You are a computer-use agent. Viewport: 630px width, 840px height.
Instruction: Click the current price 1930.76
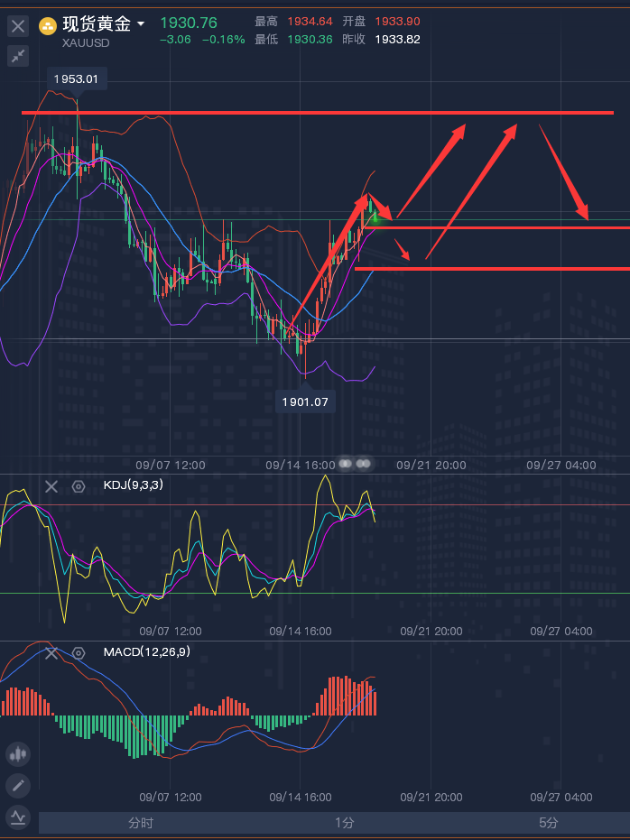(189, 23)
